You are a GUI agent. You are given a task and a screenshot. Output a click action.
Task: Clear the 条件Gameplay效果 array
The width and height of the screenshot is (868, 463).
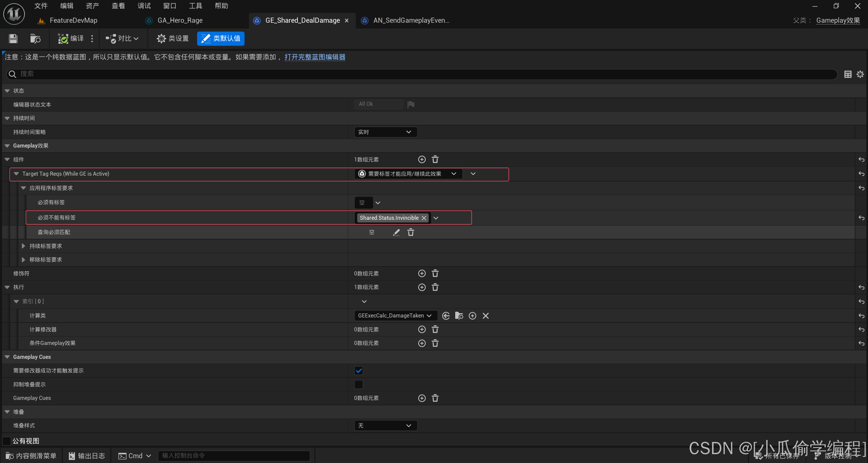(x=435, y=343)
